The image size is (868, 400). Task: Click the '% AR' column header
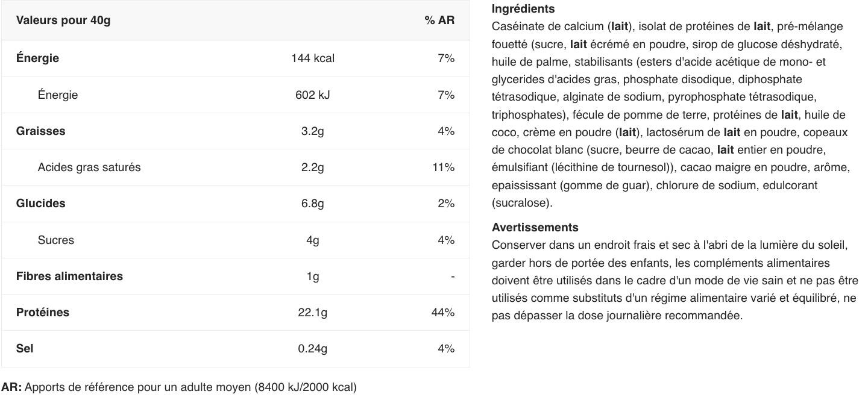[x=439, y=20]
